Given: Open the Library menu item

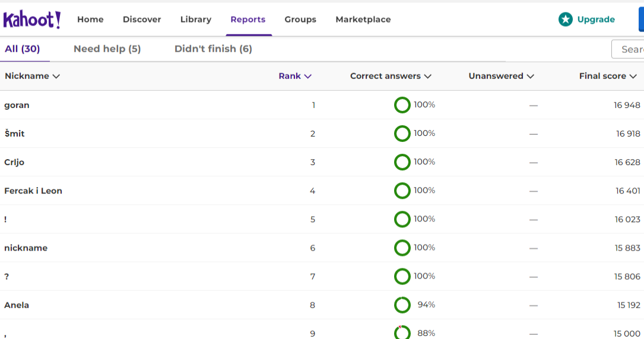Looking at the screenshot, I should [x=196, y=20].
